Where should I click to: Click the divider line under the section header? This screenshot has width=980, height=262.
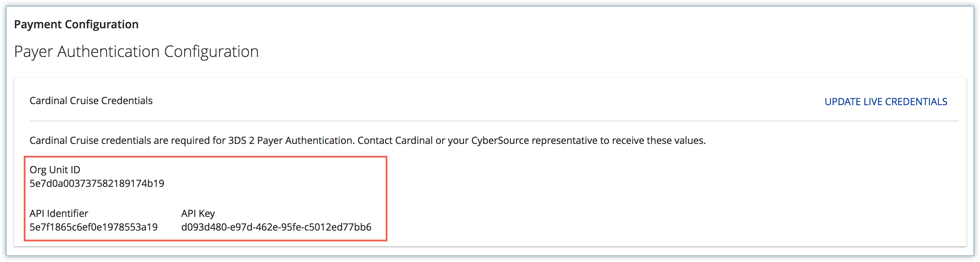494,121
